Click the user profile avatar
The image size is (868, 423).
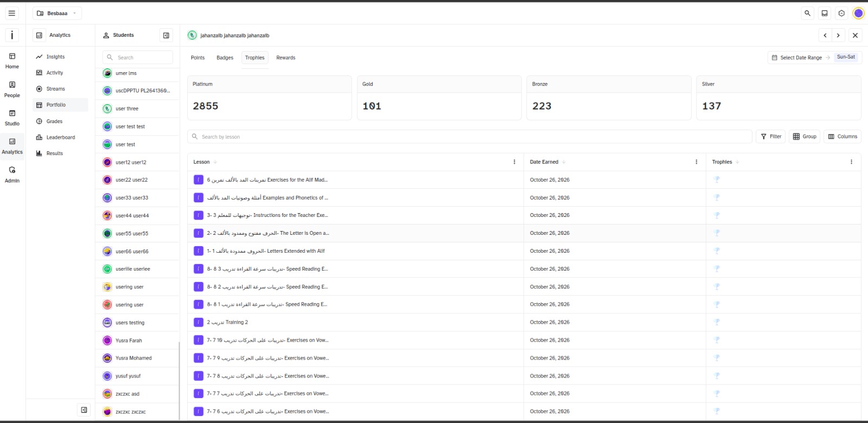click(858, 13)
